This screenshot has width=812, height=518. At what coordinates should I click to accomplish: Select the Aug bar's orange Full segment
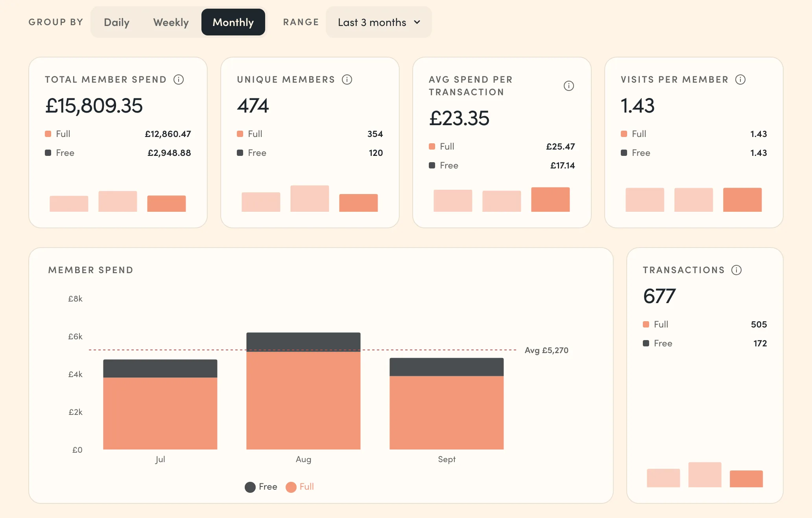(303, 400)
